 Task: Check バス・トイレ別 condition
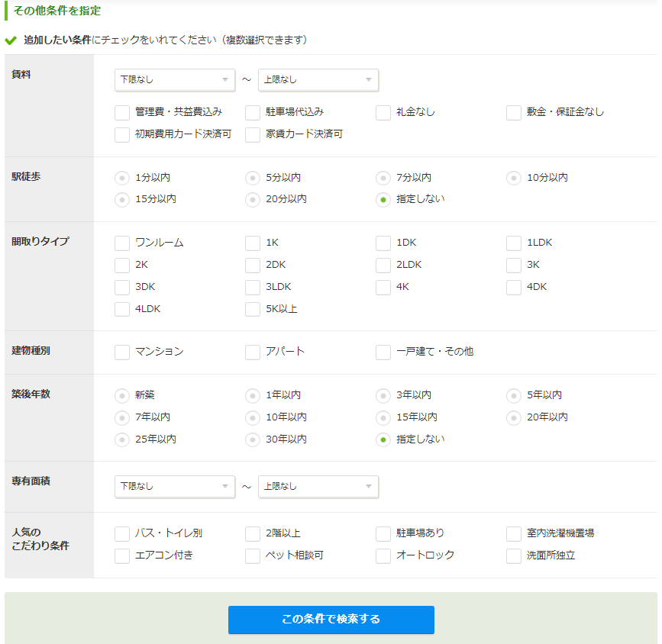pos(122,534)
